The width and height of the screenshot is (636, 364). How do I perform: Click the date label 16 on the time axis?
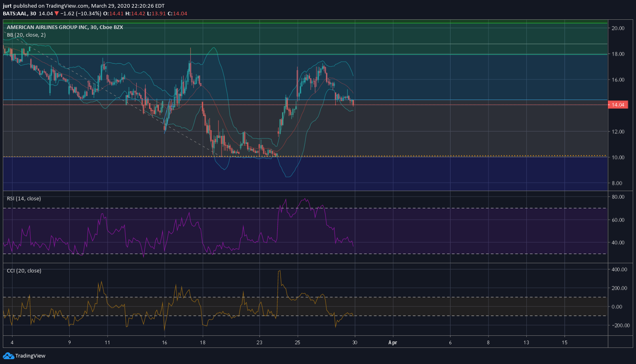(x=164, y=343)
